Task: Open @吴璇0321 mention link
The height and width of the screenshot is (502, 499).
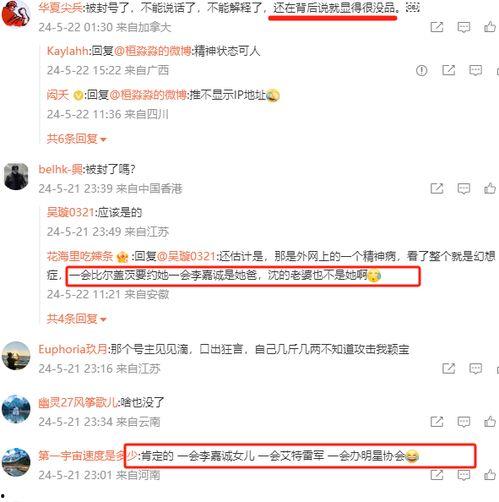Action: coord(187,256)
